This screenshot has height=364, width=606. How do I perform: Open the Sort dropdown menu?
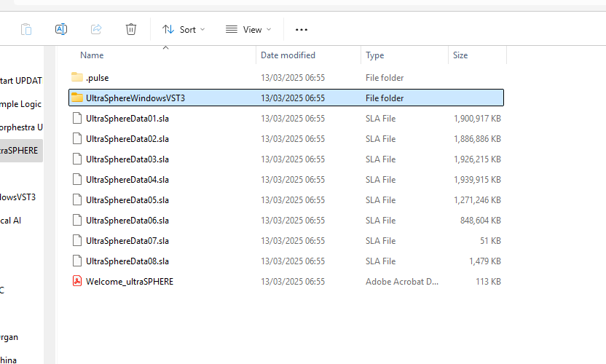(184, 29)
